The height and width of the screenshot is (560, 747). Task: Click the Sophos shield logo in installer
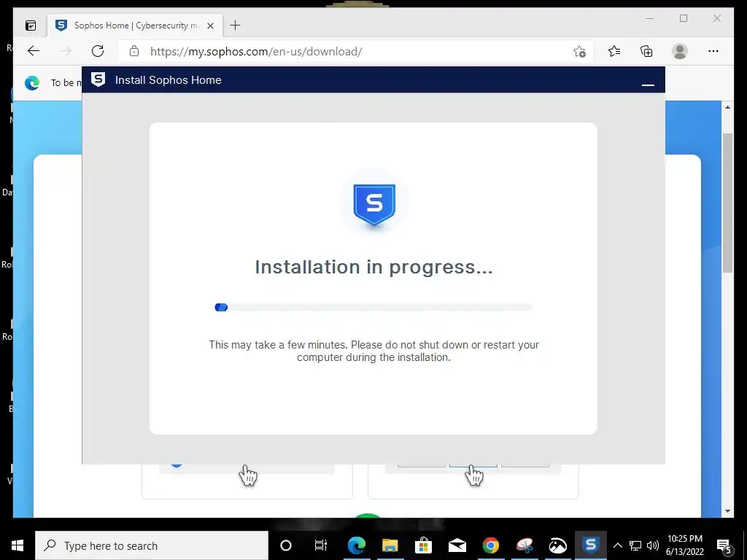(x=374, y=205)
